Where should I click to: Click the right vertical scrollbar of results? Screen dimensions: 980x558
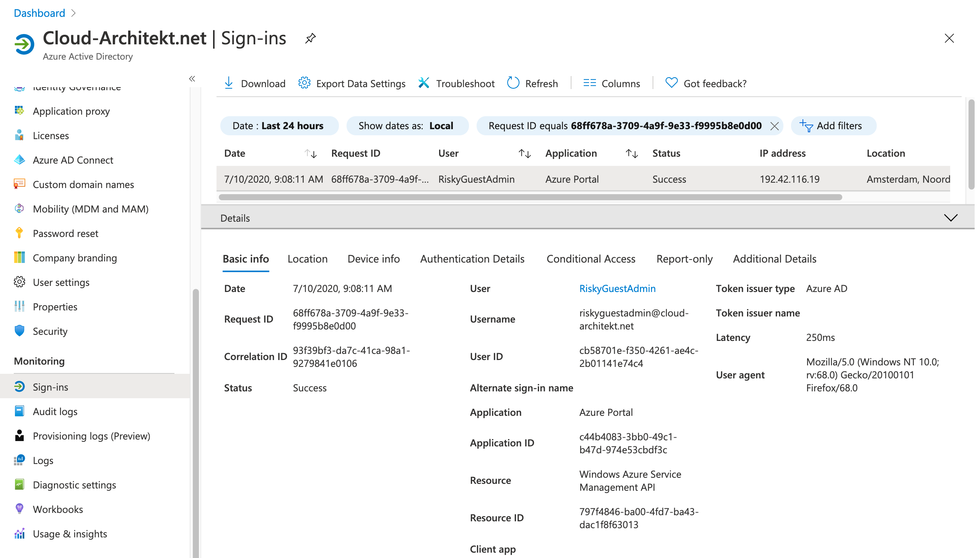[x=971, y=144]
